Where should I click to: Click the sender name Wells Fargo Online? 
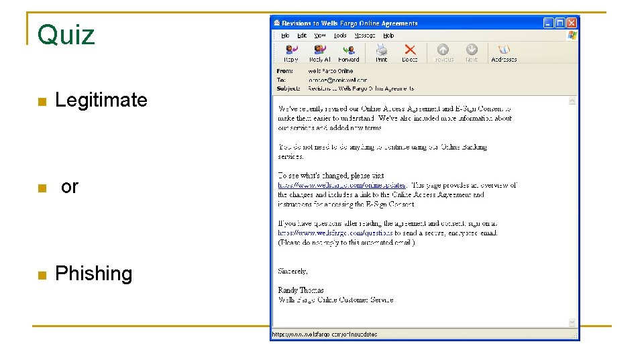pos(331,71)
